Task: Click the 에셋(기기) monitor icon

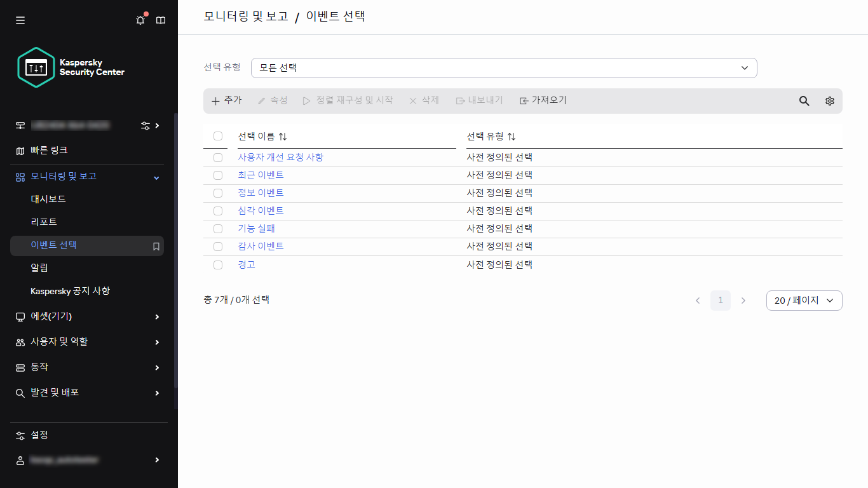Action: click(x=20, y=316)
